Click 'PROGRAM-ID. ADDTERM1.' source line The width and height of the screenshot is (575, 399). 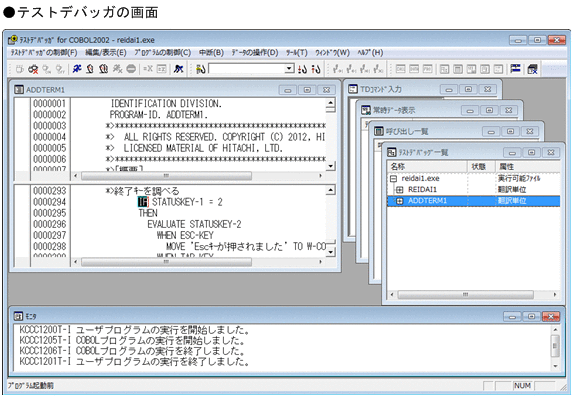point(159,115)
